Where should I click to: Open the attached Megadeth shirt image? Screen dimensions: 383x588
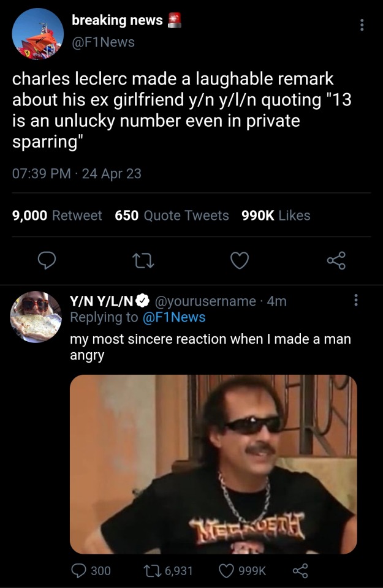coord(213,464)
